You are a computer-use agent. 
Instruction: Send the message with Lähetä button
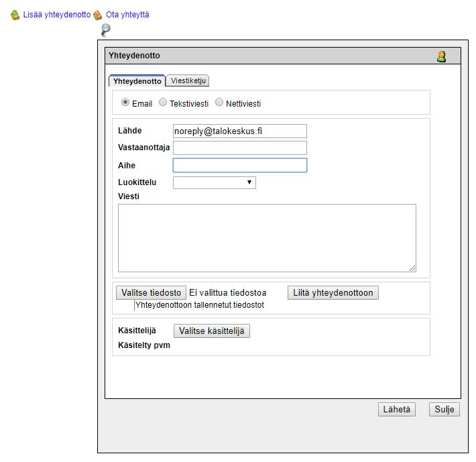coord(397,410)
